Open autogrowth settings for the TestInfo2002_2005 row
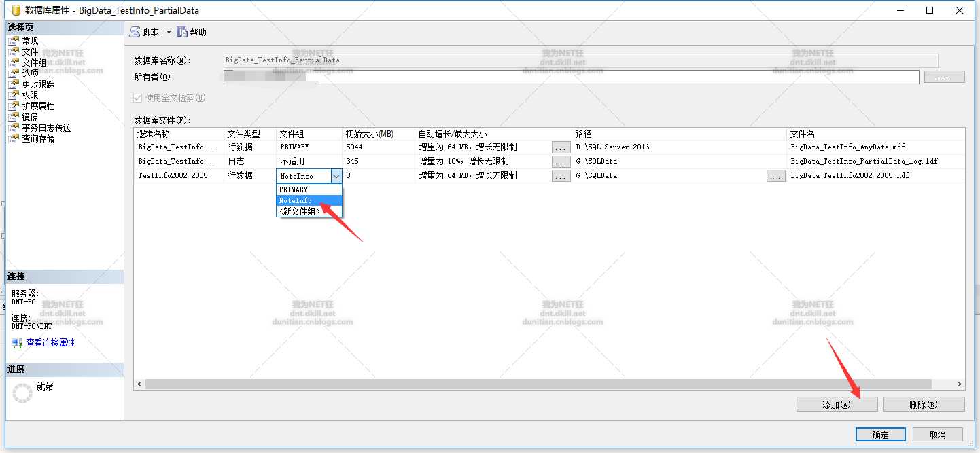980x453 pixels. tap(561, 175)
